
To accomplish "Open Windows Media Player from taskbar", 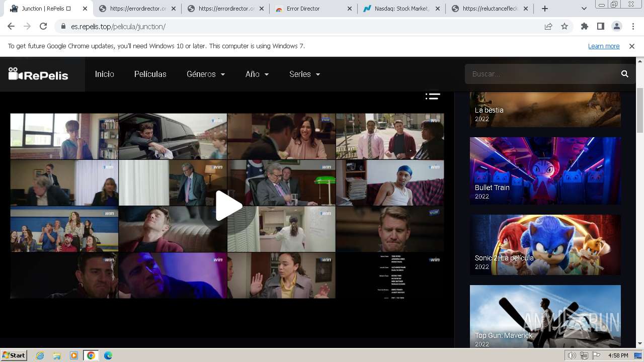I will [x=74, y=355].
